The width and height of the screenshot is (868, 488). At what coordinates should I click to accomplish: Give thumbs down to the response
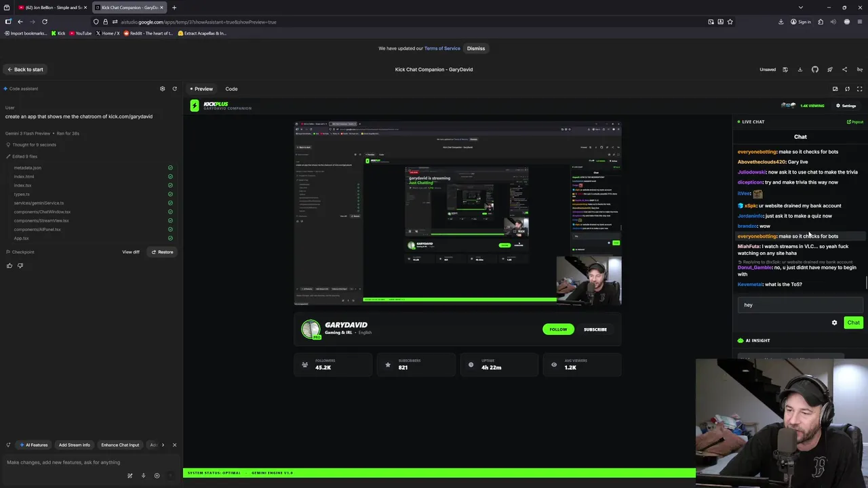click(x=20, y=266)
